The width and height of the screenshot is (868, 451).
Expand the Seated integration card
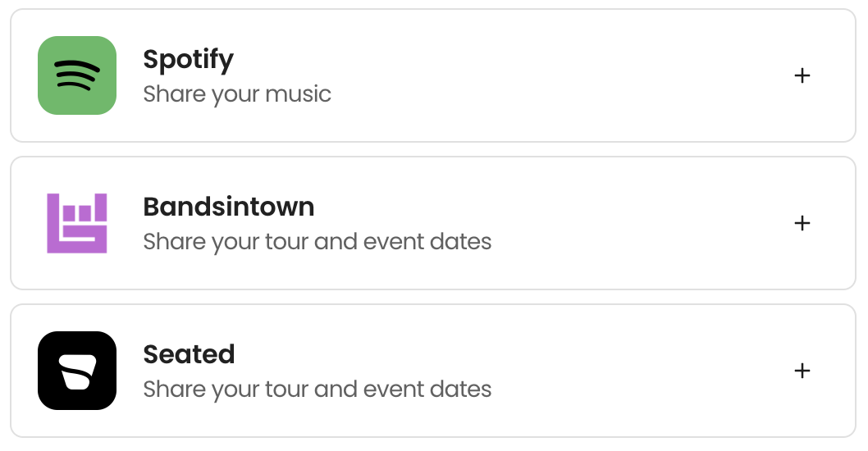tap(433, 371)
